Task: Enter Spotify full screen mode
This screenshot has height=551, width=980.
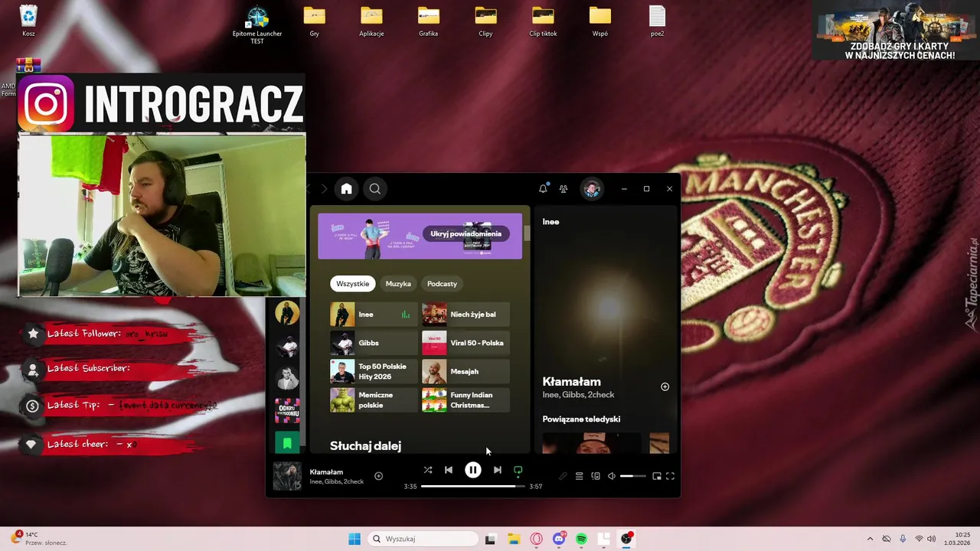Action: pos(670,476)
